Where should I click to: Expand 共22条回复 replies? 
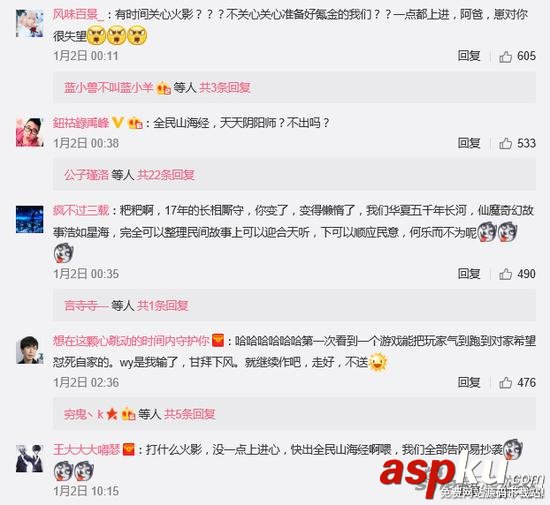[x=166, y=175]
